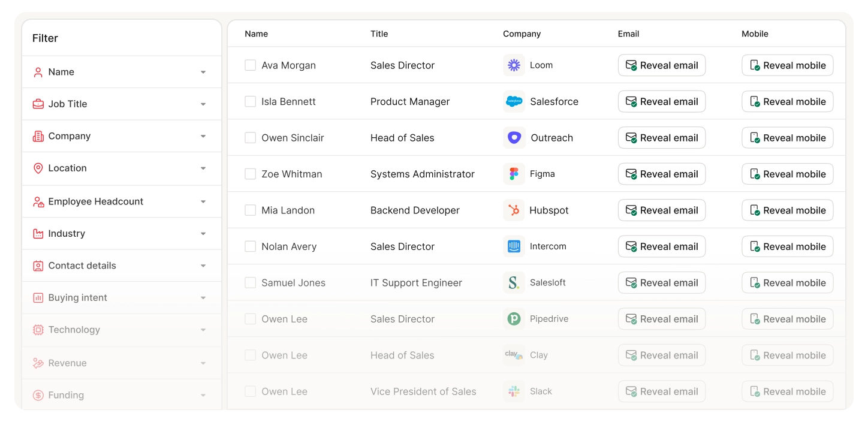Image resolution: width=868 pixels, height=422 pixels.
Task: Expand the Name filter dropdown arrow
Action: (203, 73)
